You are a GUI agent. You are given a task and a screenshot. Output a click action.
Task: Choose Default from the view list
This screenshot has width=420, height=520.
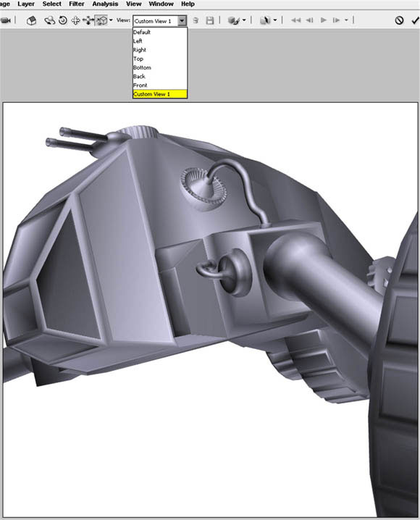160,32
